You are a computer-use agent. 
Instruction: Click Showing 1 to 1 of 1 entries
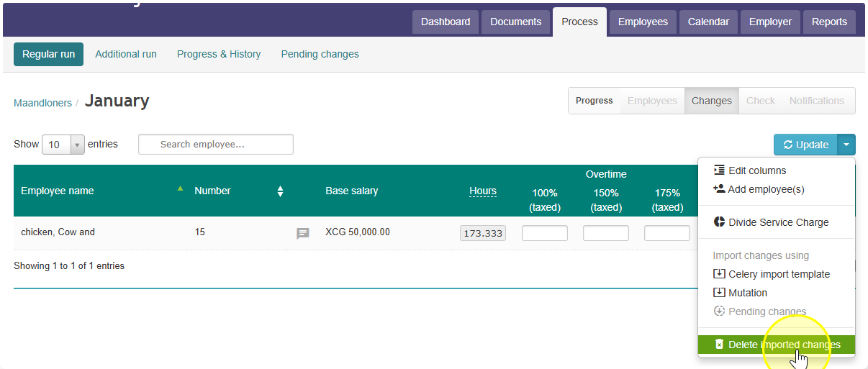(69, 266)
